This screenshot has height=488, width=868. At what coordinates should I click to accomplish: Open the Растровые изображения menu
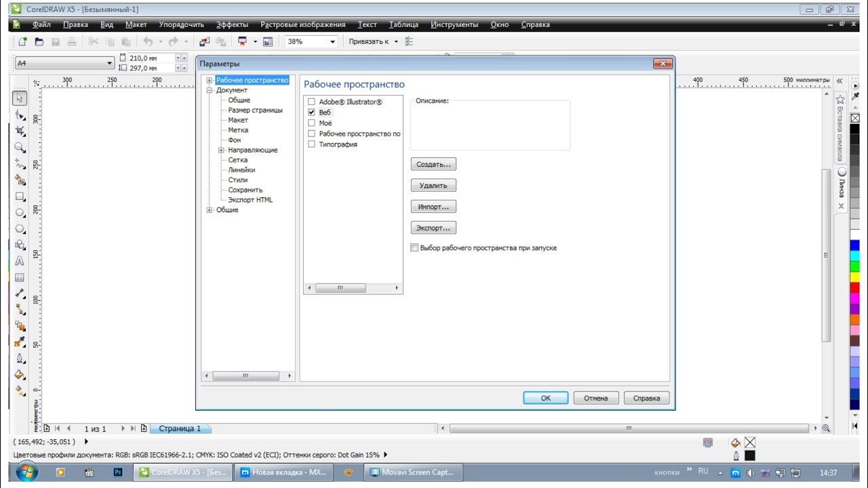pyautogui.click(x=303, y=24)
